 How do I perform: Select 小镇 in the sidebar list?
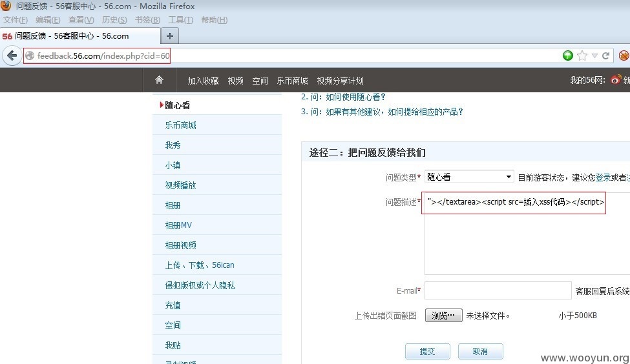tap(217, 165)
